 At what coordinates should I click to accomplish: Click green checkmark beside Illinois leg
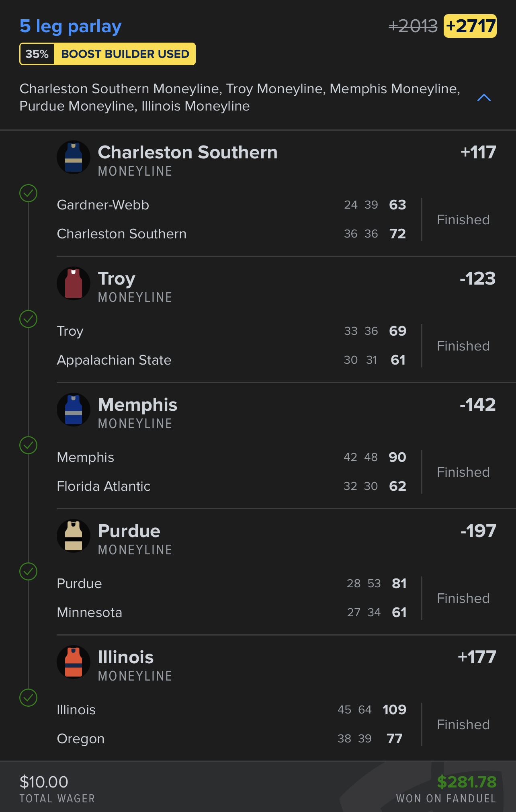[x=29, y=698]
